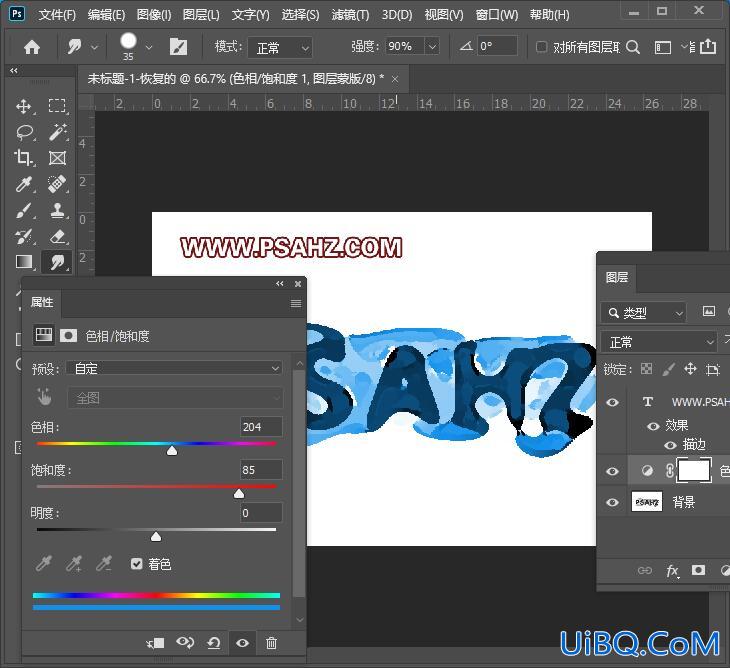The width and height of the screenshot is (730, 668).
Task: Open the 预设 preset dropdown
Action: point(174,369)
